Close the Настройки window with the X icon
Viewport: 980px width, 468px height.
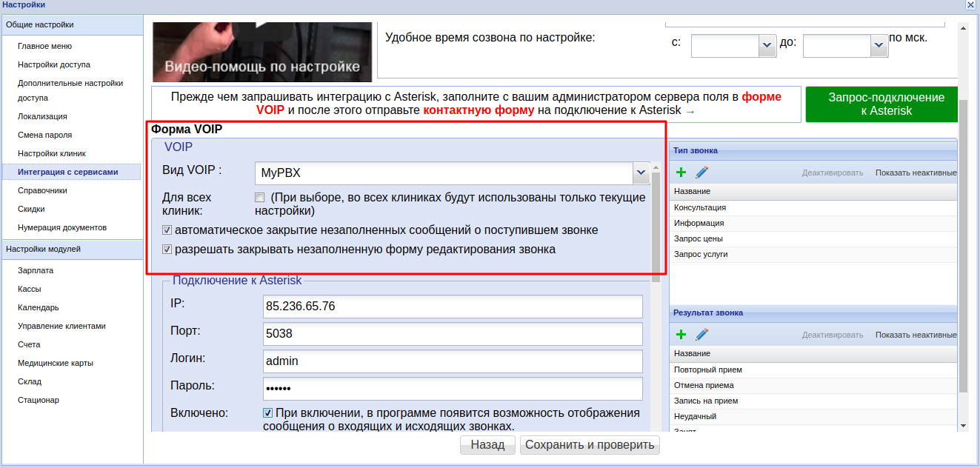click(970, 5)
